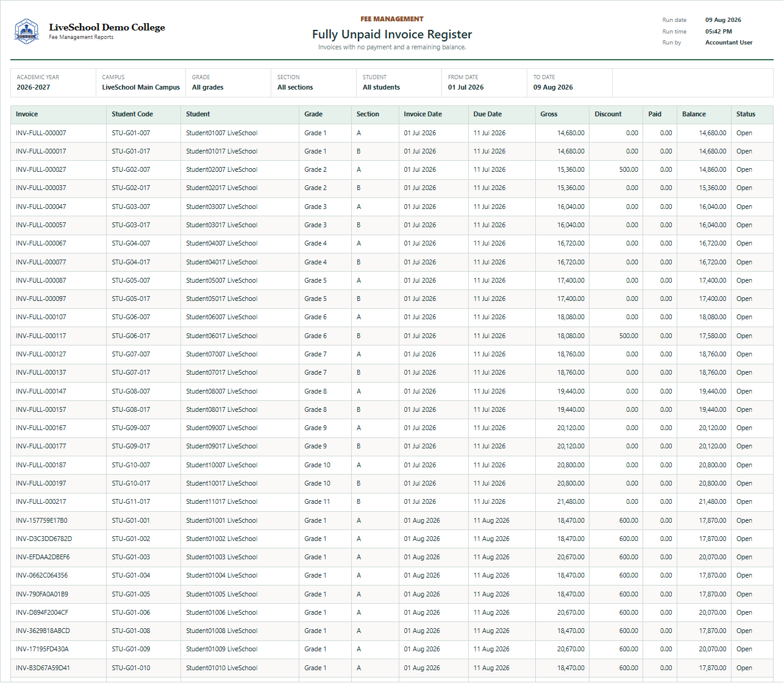784x683 pixels.
Task: Click the Run time value 05:42 PM
Action: 719,31
